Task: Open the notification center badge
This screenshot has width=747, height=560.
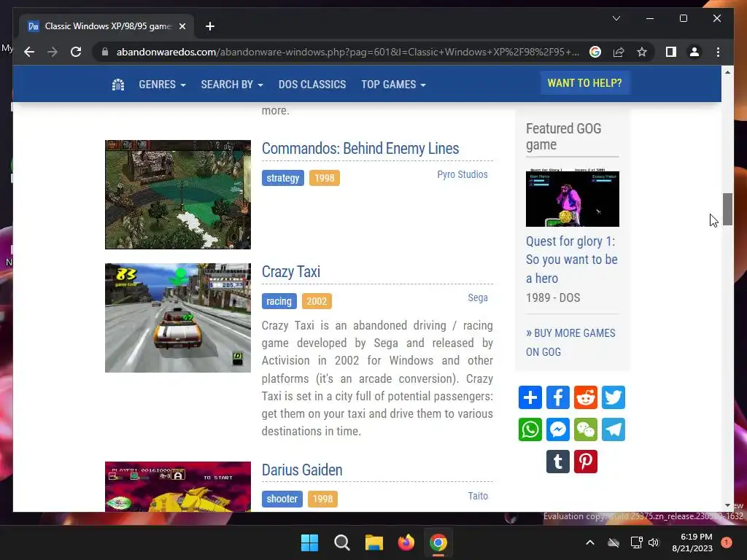Action: click(727, 542)
